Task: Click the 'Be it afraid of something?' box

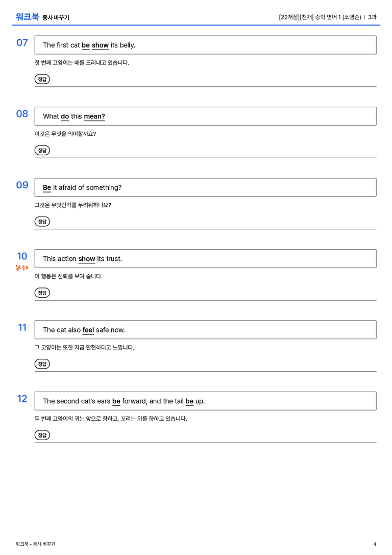Action: coord(205,187)
